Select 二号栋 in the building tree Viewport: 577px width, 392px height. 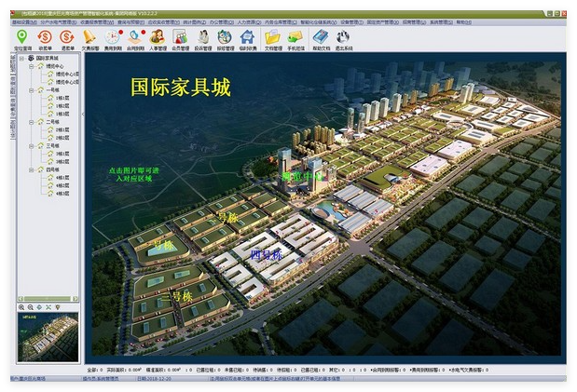click(52, 119)
